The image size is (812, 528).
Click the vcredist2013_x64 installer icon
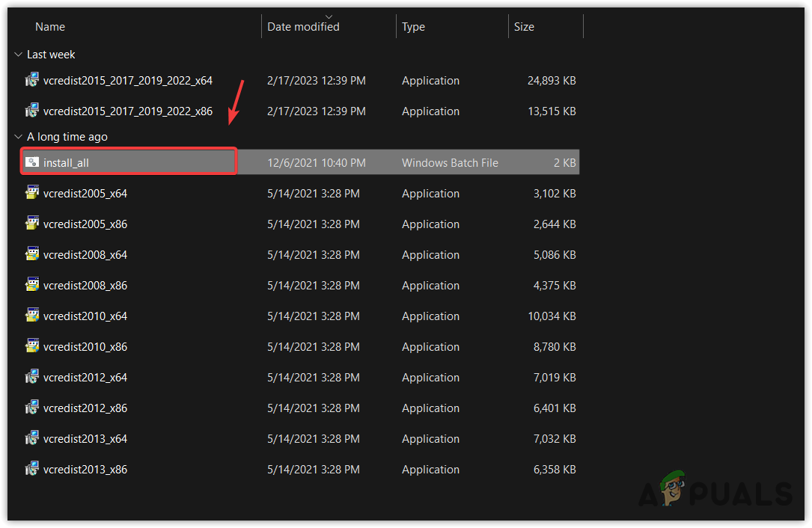point(31,438)
